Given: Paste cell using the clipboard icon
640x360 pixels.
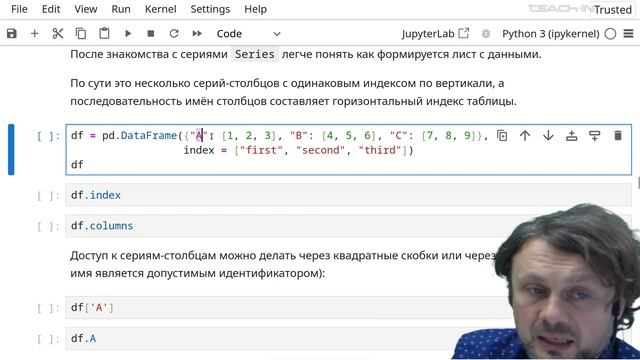Looking at the screenshot, I should [x=104, y=33].
